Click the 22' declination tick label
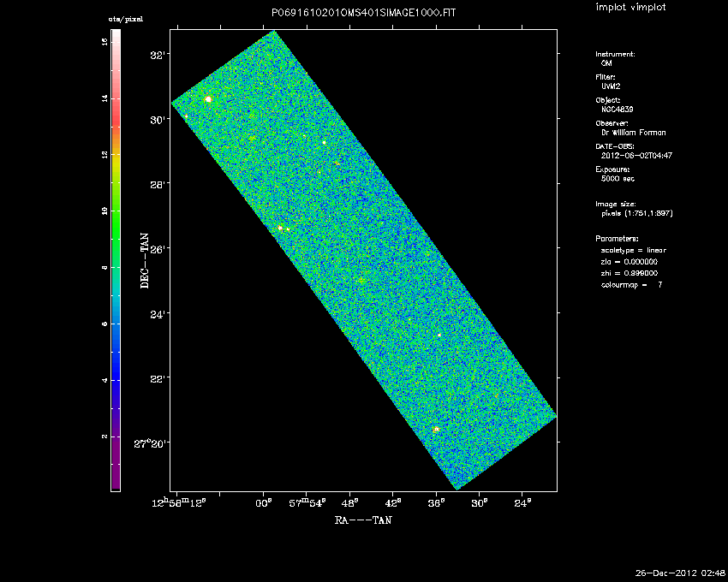This screenshot has width=728, height=582. pos(158,378)
